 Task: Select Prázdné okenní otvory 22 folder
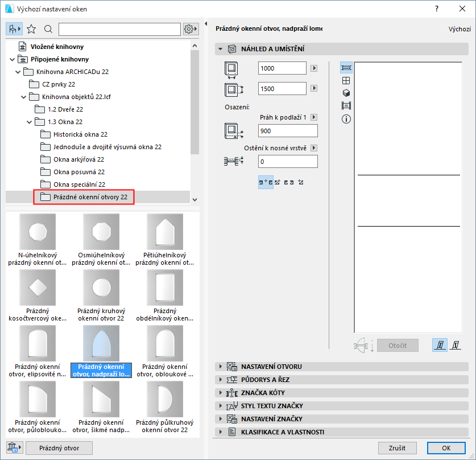click(90, 197)
